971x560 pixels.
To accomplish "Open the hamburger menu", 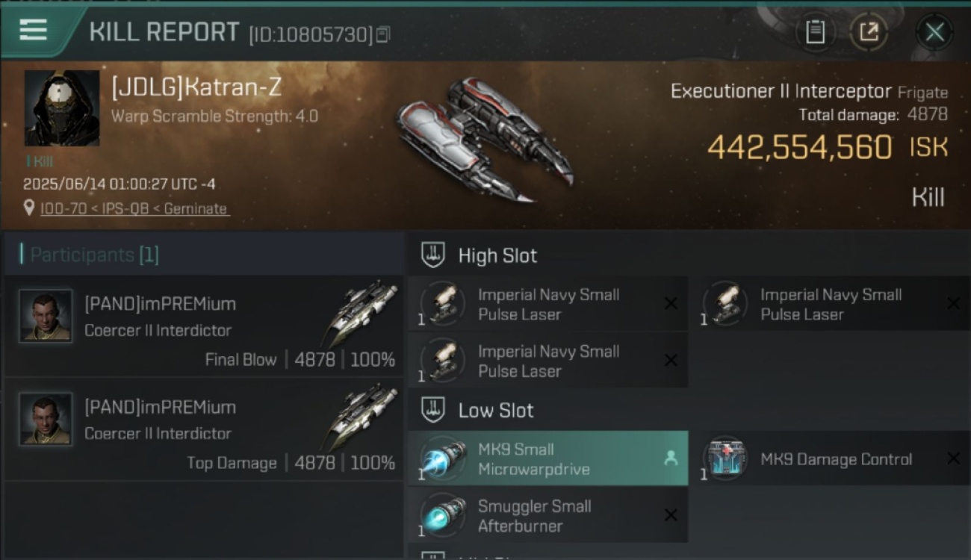I will 33,31.
